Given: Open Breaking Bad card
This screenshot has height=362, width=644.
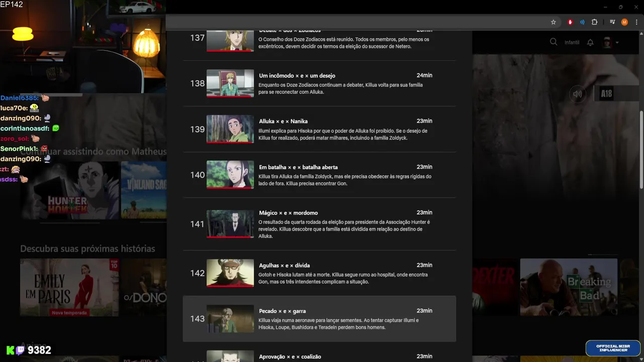Looking at the screenshot, I should 569,287.
